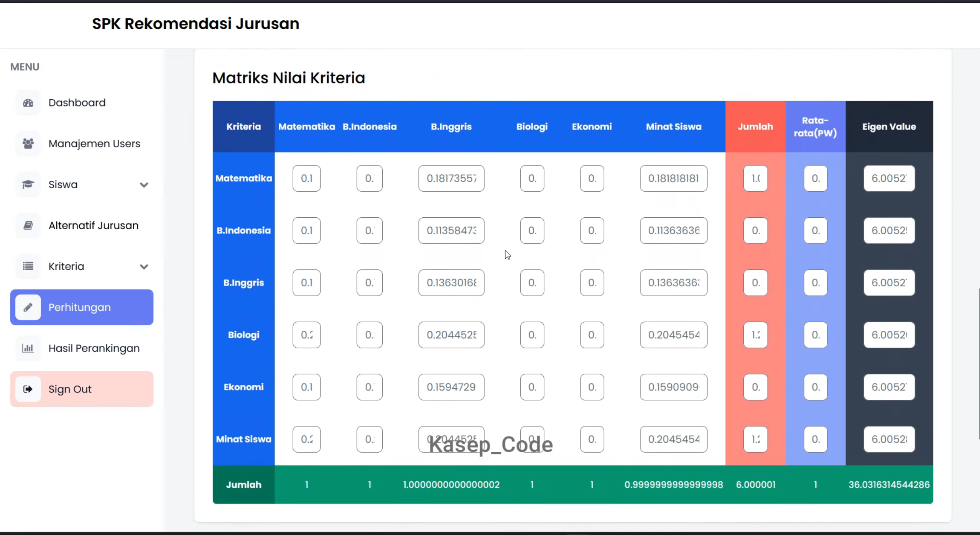Click the Dashboard gauge icon

point(28,103)
